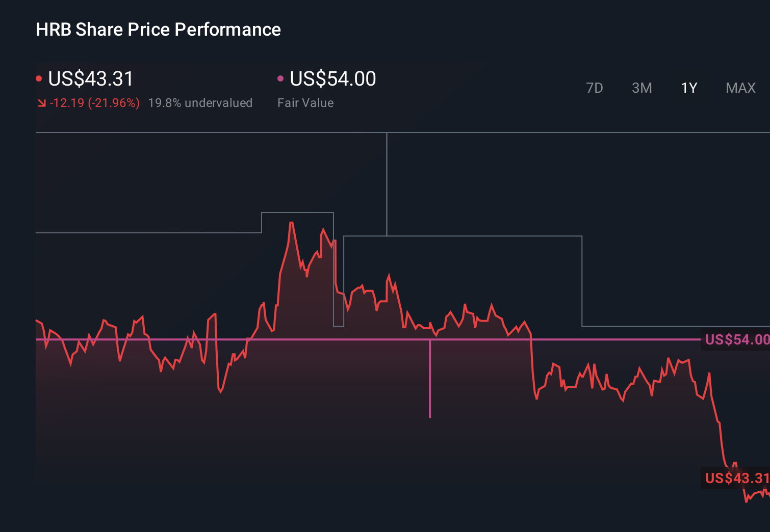Image resolution: width=770 pixels, height=532 pixels.
Task: Toggle display of the undervalued percentage
Action: click(200, 102)
